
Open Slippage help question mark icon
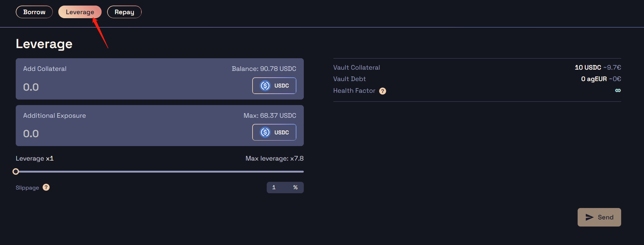point(46,187)
